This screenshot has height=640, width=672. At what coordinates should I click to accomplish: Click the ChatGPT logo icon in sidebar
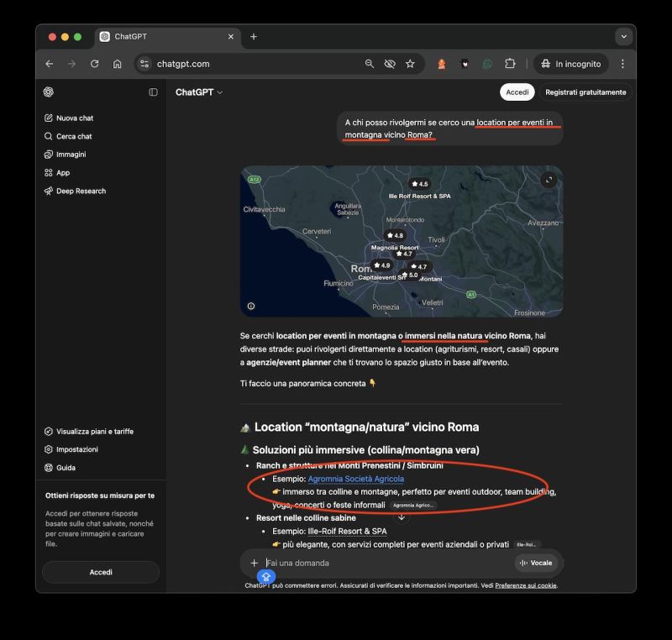49,92
